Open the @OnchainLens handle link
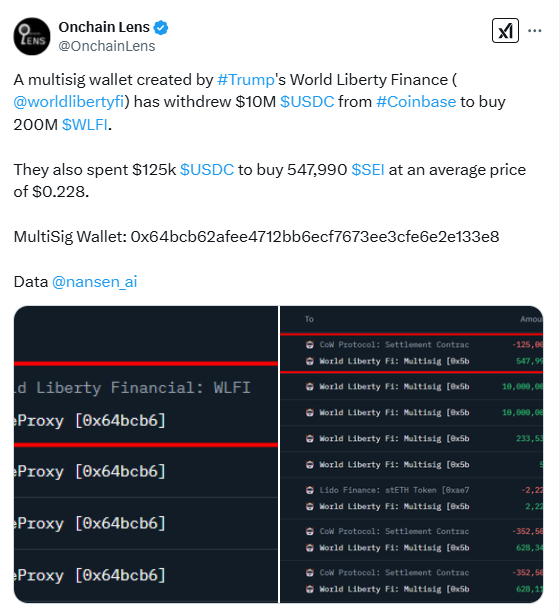Image resolution: width=560 pixels, height=615 pixels. tap(107, 46)
